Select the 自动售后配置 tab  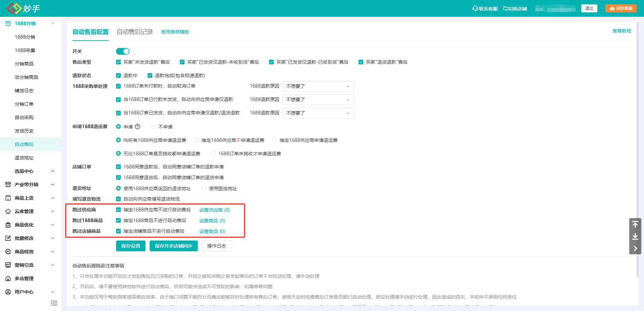(91, 32)
